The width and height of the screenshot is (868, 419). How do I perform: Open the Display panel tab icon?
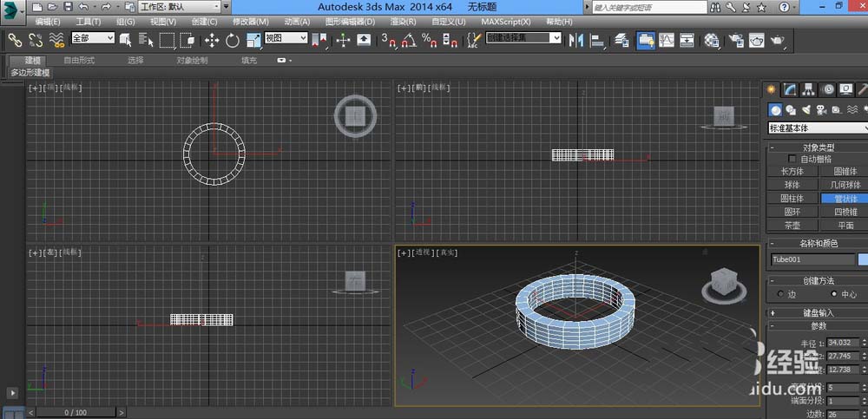tap(845, 89)
